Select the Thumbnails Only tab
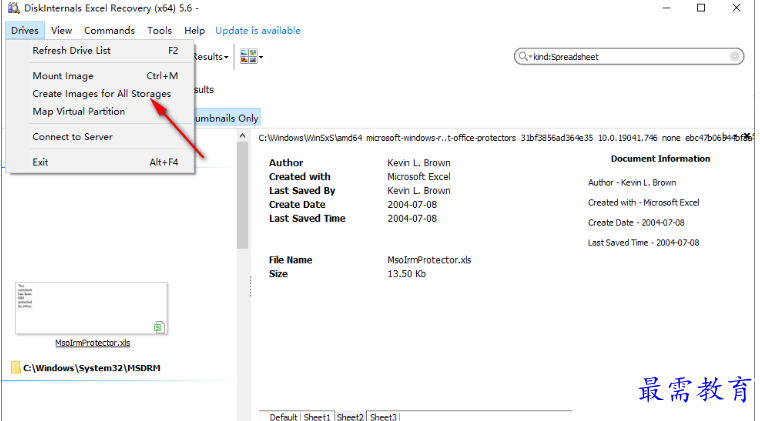This screenshot has height=421, width=760. pos(227,118)
